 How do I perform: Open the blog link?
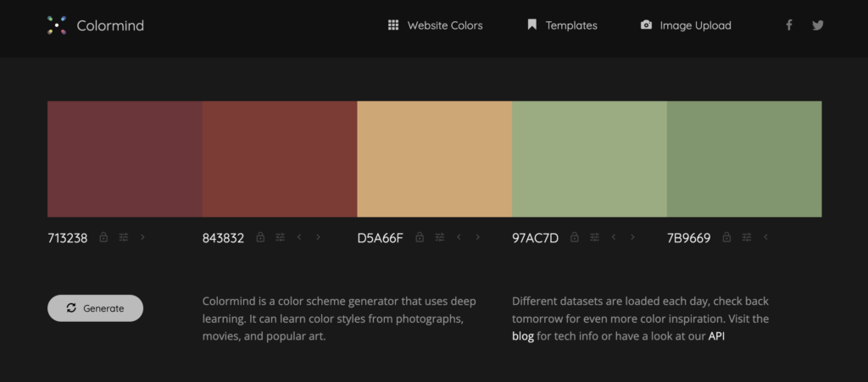522,336
